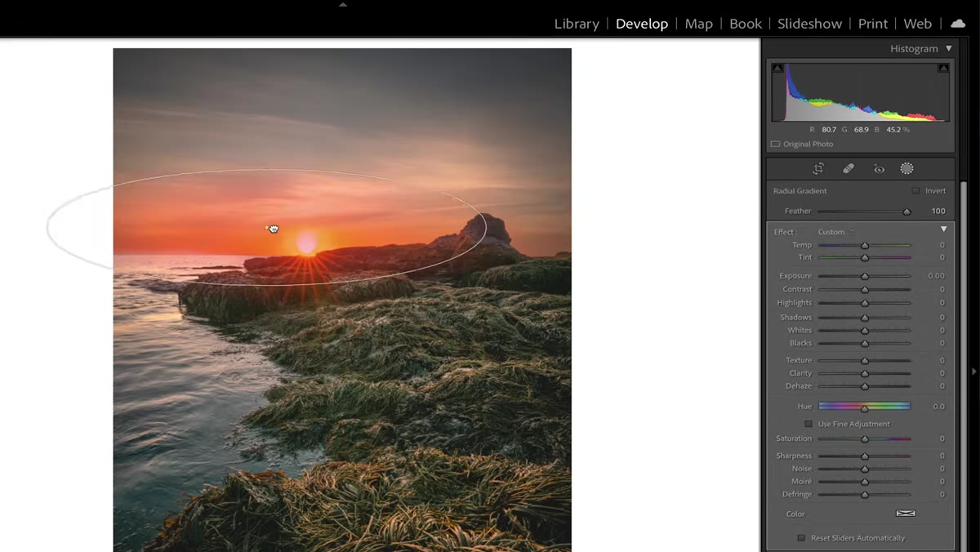Open the Web module
Screen dimensions: 980x552
918,24
